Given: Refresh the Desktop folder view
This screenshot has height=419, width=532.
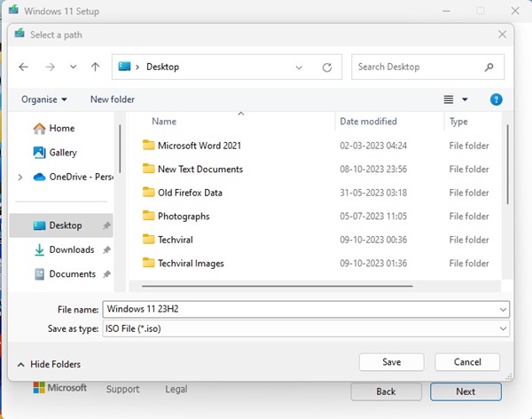Looking at the screenshot, I should (327, 67).
